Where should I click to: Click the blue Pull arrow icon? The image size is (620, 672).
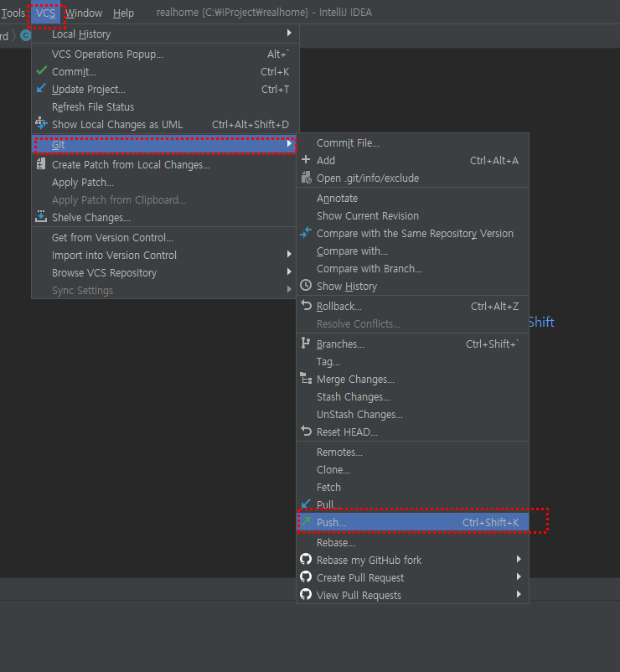coord(306,503)
